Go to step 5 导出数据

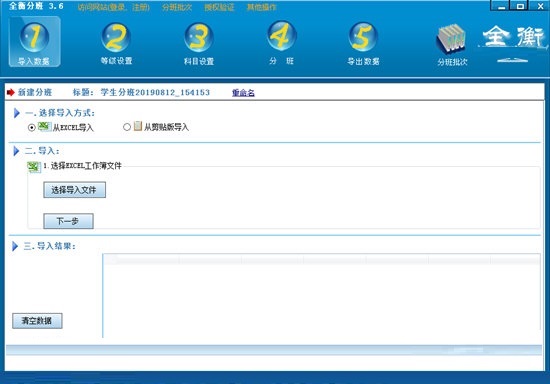pos(363,44)
